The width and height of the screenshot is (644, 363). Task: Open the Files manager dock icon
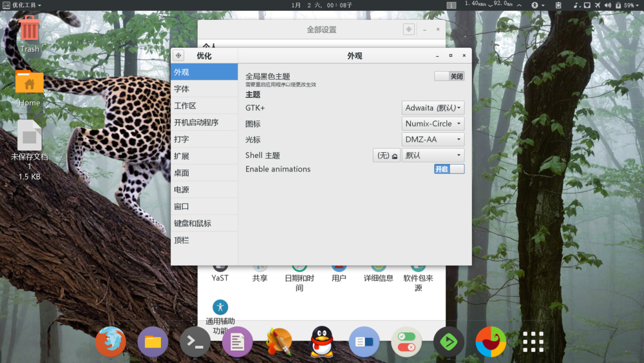[153, 342]
